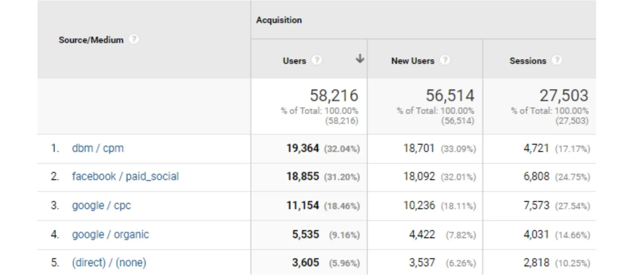
Task: Open the google / organic source link
Action: [110, 234]
